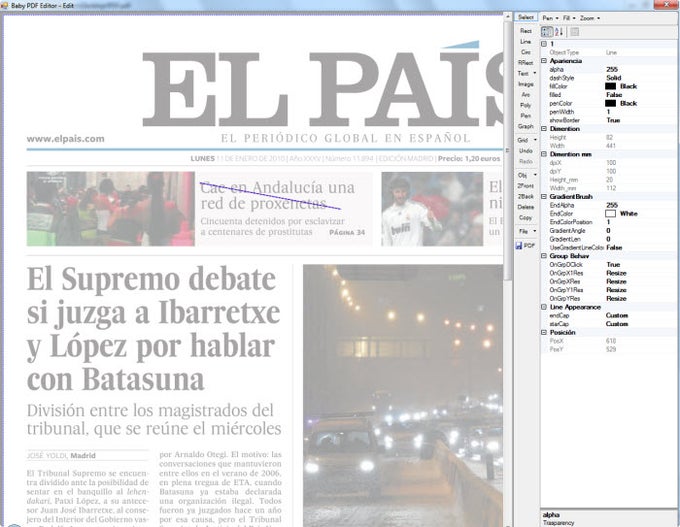The width and height of the screenshot is (680, 527).
Task: Collapse the '1' object category
Action: [x=544, y=44]
